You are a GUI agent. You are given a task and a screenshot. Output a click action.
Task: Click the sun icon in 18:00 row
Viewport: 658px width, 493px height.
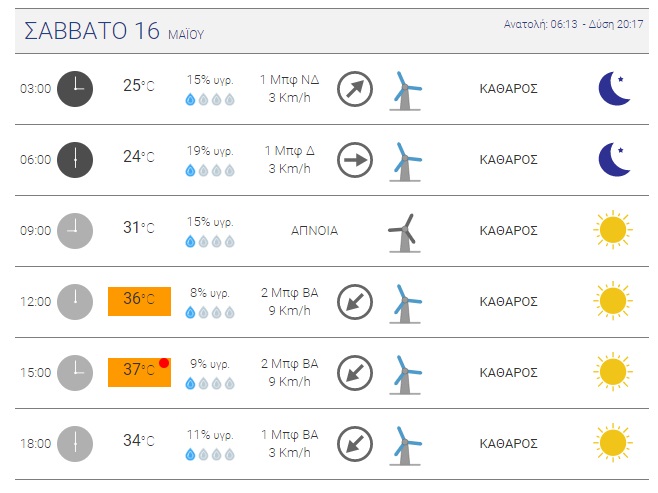point(613,443)
